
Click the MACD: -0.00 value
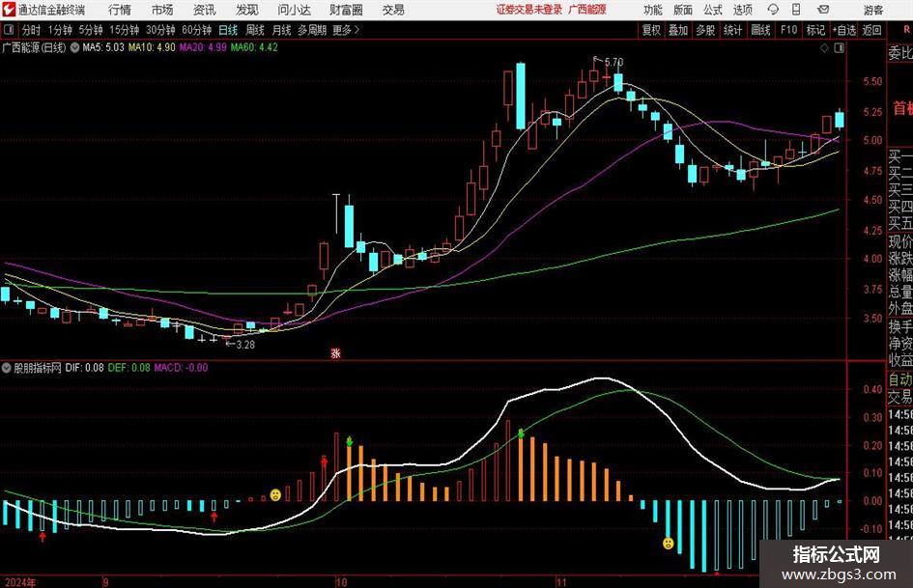point(181,368)
